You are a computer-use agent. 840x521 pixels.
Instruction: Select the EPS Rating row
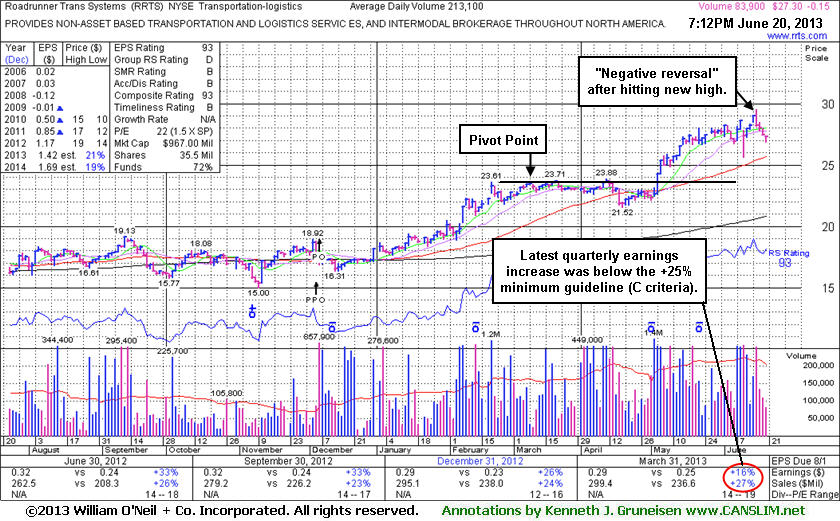(x=163, y=48)
